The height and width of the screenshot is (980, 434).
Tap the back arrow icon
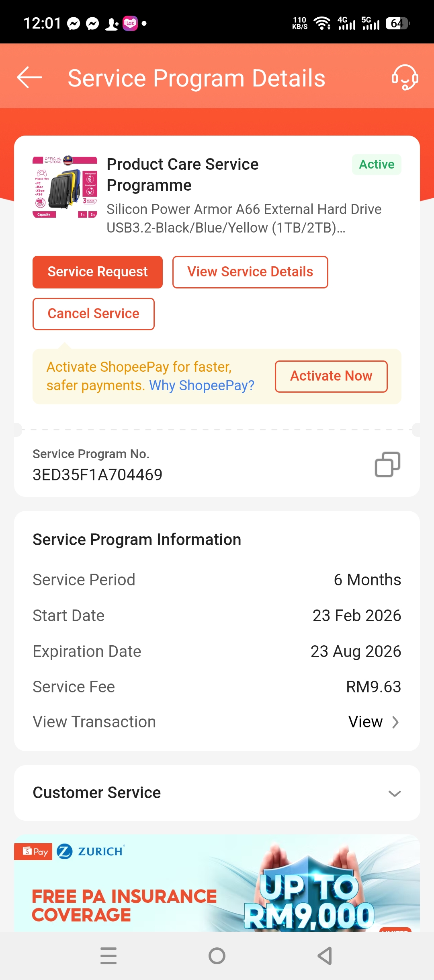click(30, 77)
